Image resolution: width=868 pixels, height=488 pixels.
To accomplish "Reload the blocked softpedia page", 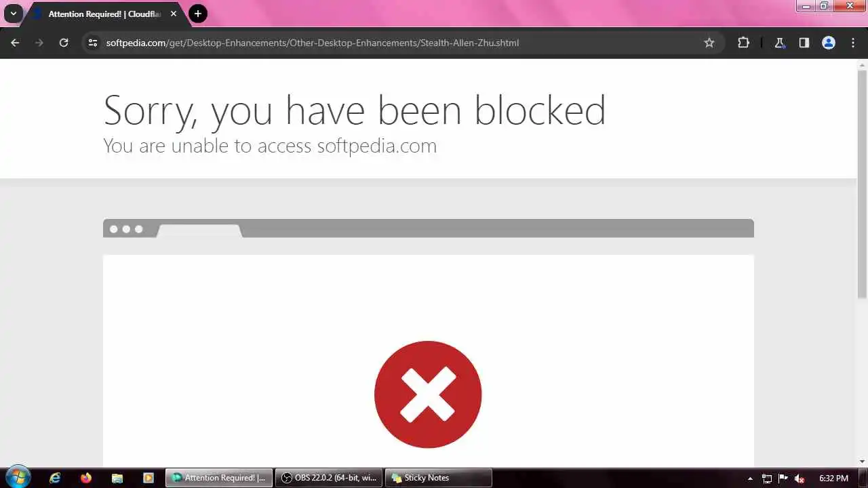I will 64,43.
